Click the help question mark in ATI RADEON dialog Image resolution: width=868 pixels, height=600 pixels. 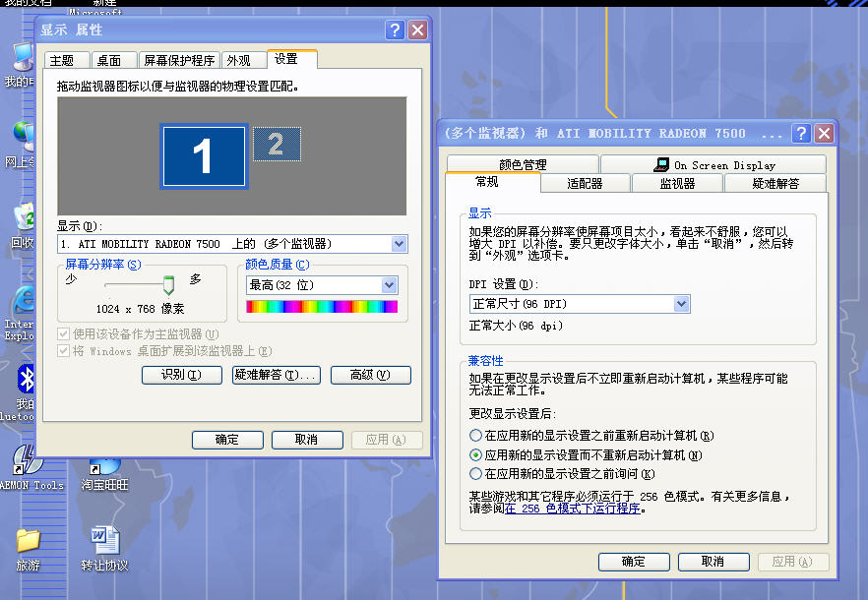coord(801,134)
